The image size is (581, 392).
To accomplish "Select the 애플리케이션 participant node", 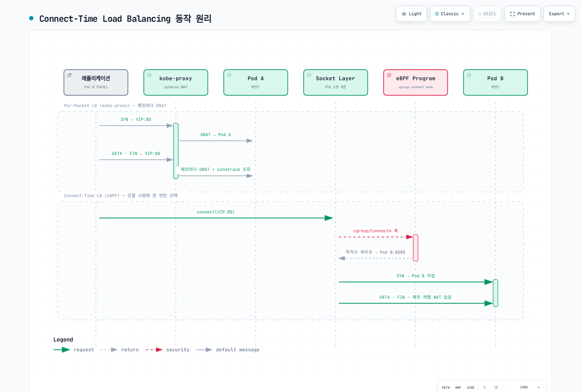I will pos(96,82).
